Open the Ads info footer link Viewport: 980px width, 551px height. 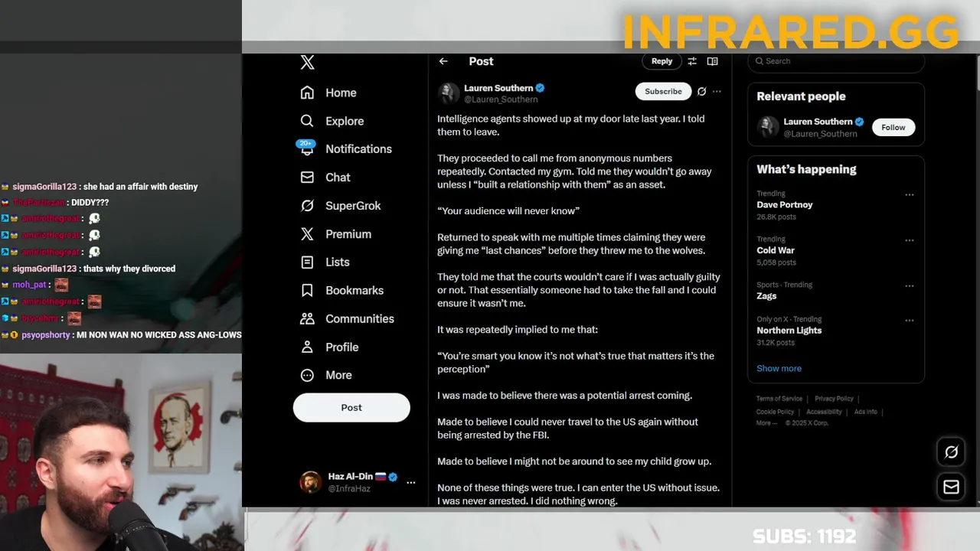click(x=865, y=412)
